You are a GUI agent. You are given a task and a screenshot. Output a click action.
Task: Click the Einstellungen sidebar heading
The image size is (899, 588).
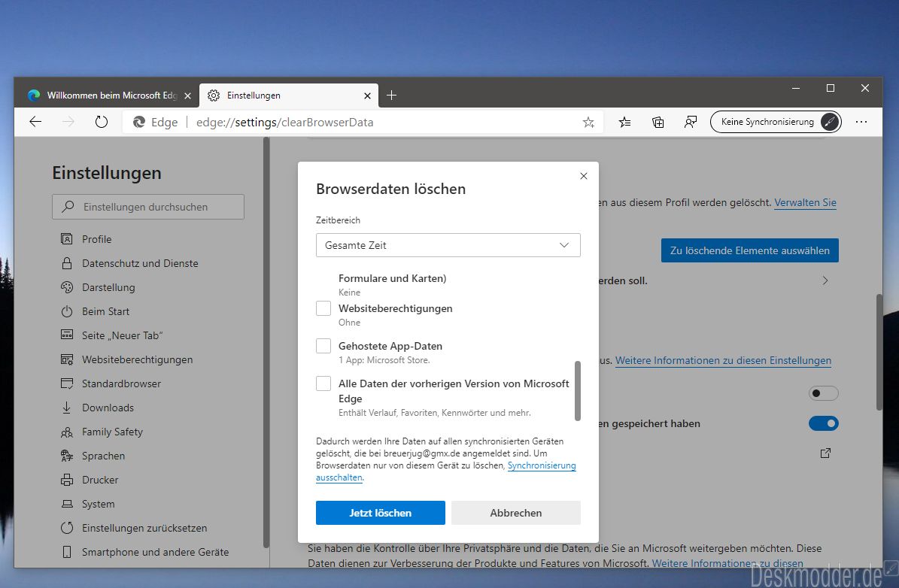[x=107, y=173]
